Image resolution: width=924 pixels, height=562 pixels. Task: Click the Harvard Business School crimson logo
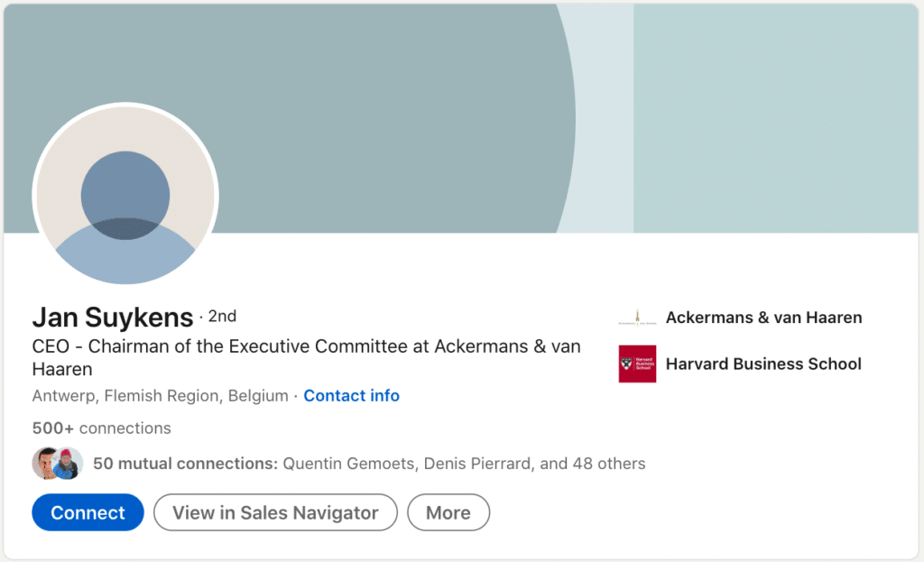pos(637,364)
